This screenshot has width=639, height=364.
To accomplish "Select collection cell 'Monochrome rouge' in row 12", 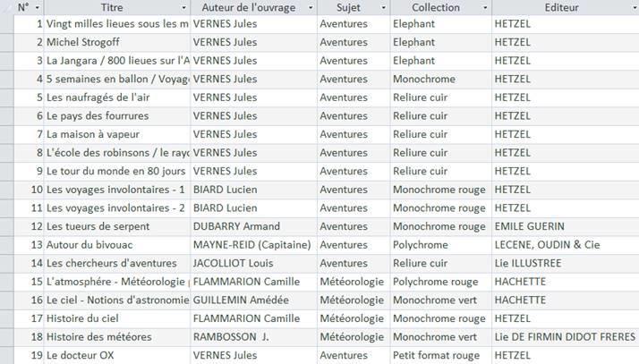I will [x=441, y=226].
